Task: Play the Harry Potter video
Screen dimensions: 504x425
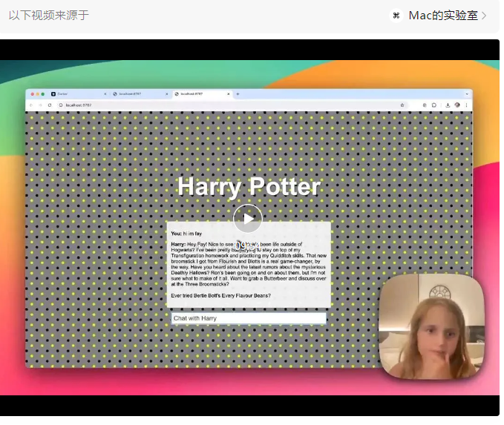Action: click(247, 219)
